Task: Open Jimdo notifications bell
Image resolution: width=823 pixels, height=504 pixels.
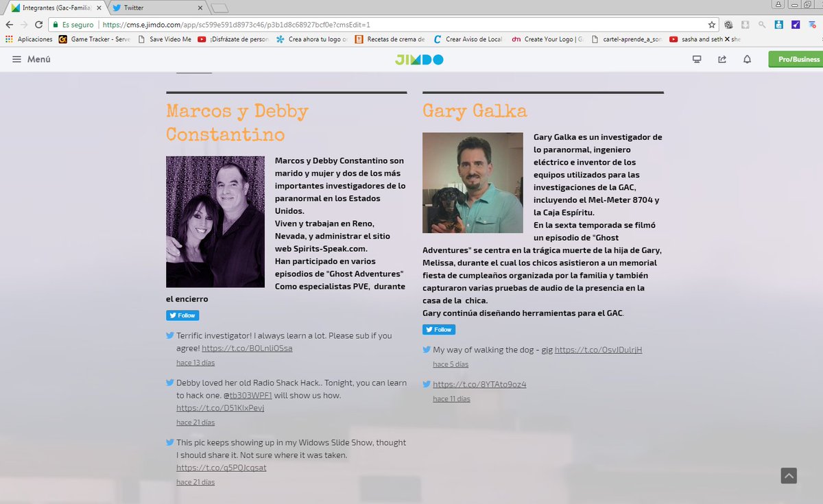Action: point(748,60)
